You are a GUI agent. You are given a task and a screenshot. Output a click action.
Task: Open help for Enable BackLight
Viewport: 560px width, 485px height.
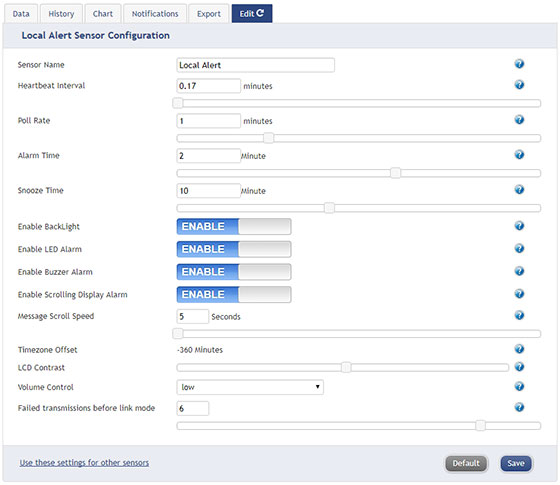tap(519, 226)
